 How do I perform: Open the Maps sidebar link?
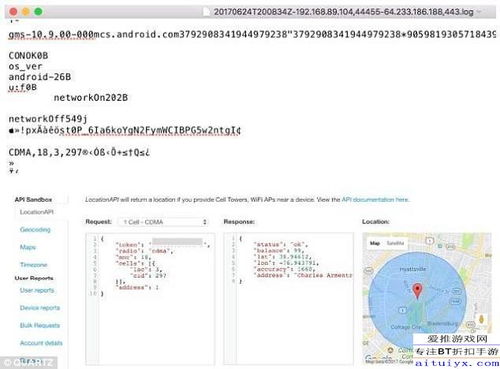click(x=28, y=247)
